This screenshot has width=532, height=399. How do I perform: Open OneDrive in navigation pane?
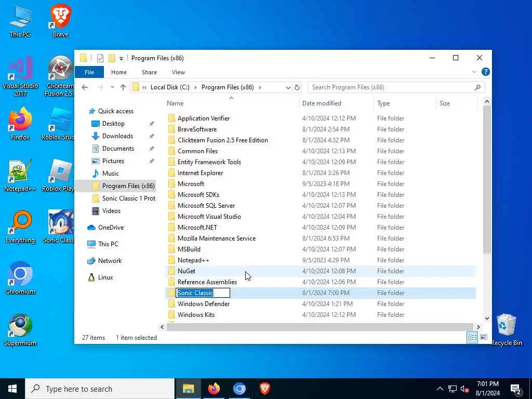111,228
